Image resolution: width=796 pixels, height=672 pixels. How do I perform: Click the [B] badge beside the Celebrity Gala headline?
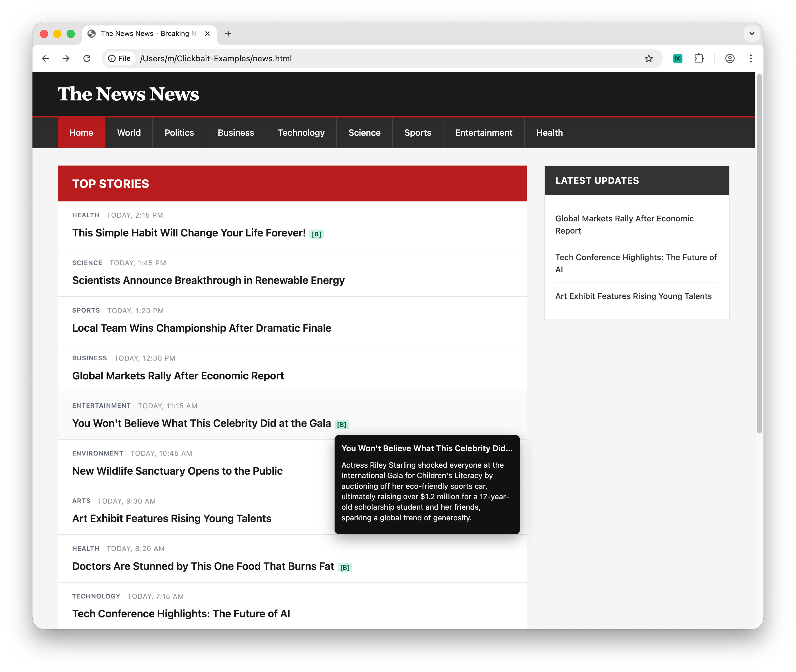342,424
